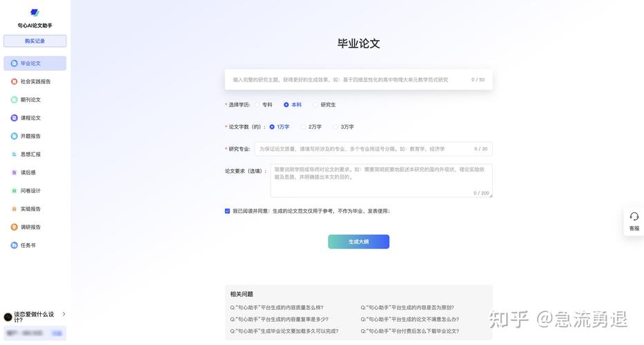Click the 问卷设计 sidebar icon
644x345 pixels.
tap(14, 190)
